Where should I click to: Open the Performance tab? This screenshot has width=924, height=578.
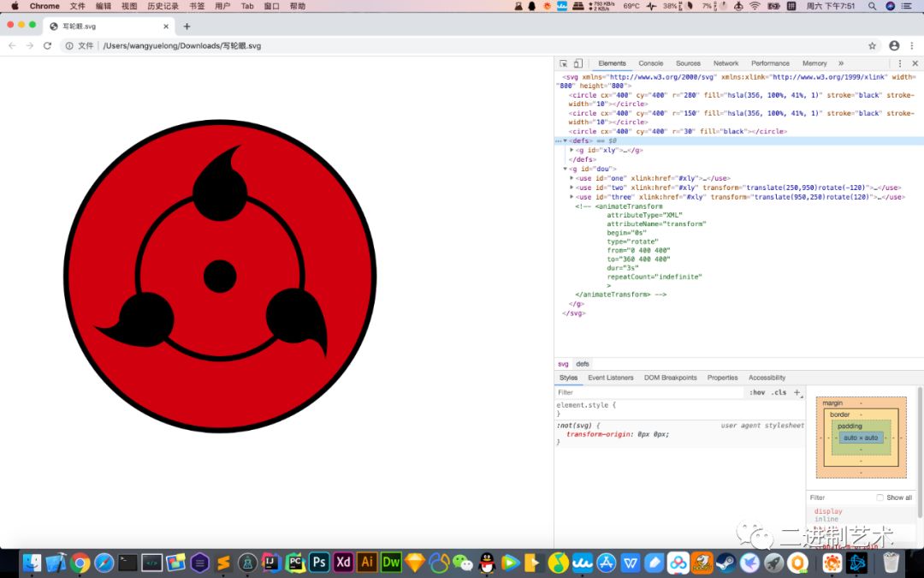click(x=770, y=63)
